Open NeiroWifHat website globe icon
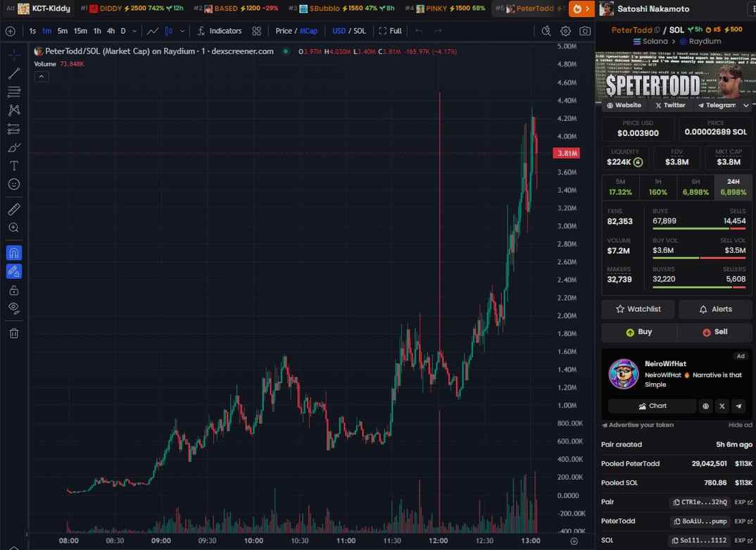756x550 pixels. click(x=705, y=406)
